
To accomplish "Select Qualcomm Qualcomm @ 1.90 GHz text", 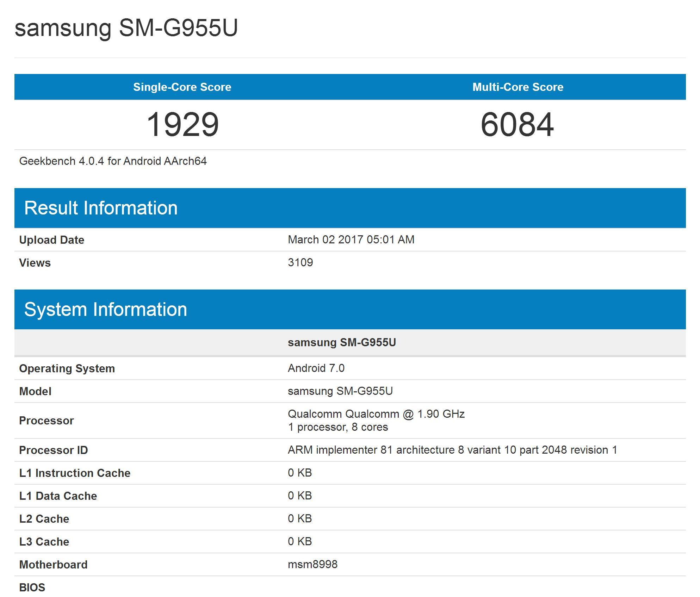I will click(376, 414).
